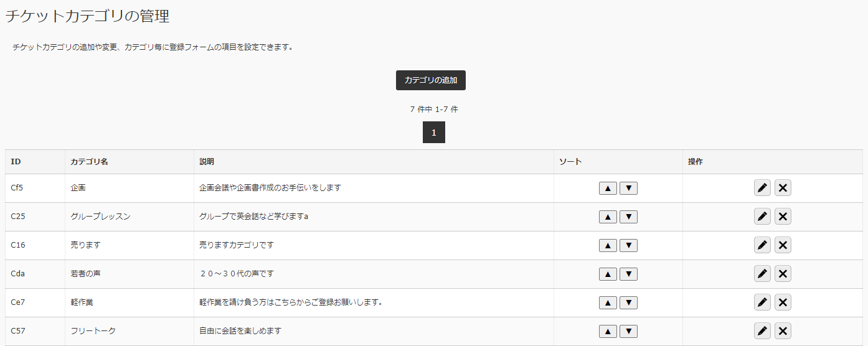The width and height of the screenshot is (868, 346).
Task: Move 若者の声 category up
Action: [608, 274]
